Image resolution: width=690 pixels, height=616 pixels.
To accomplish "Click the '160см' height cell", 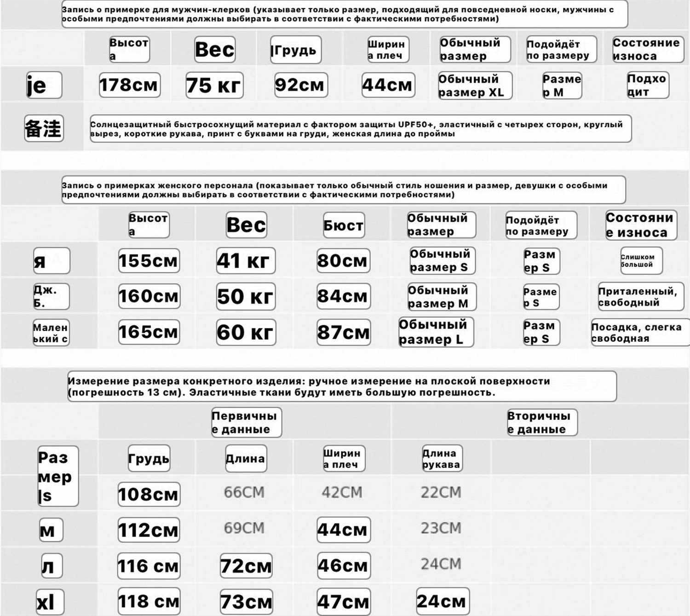I will pyautogui.click(x=149, y=296).
